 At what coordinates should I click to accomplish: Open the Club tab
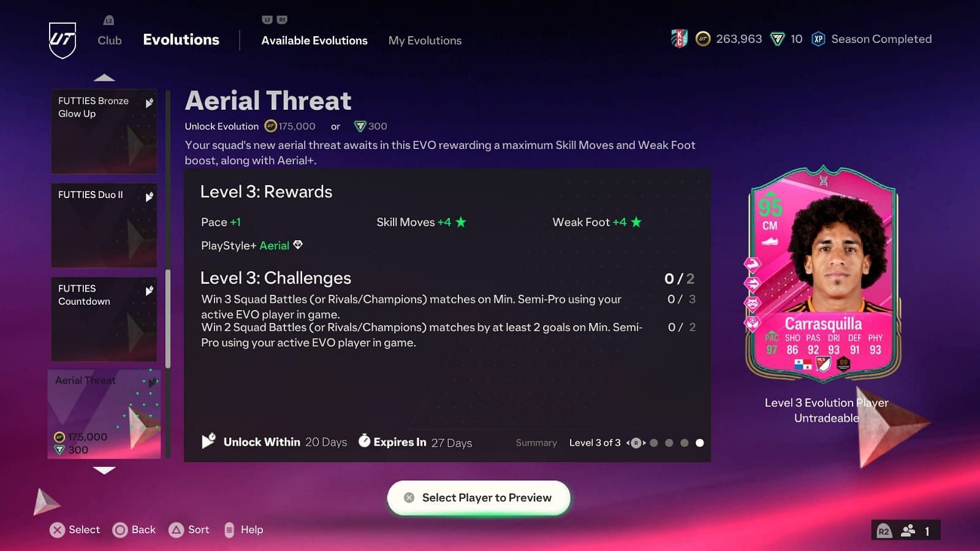(x=110, y=40)
